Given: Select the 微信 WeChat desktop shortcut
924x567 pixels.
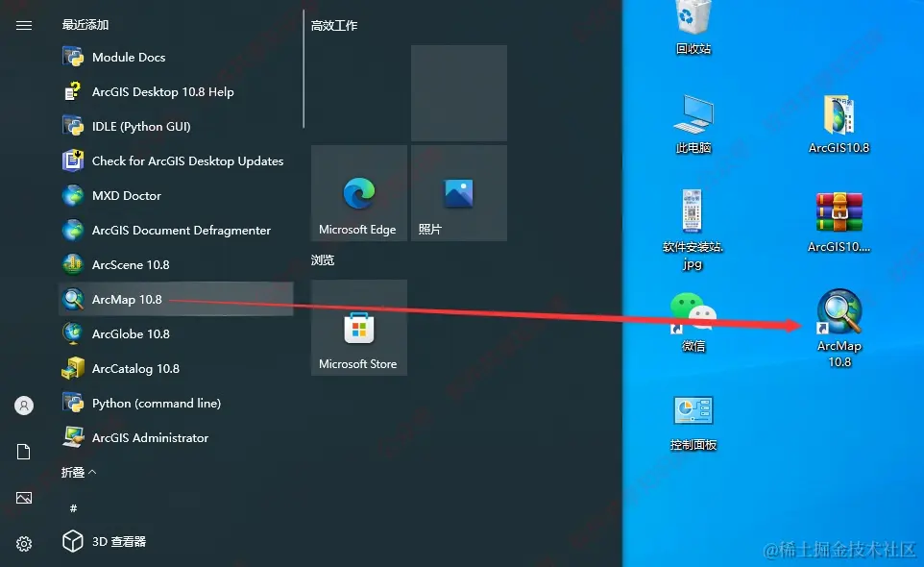Looking at the screenshot, I should (x=693, y=322).
